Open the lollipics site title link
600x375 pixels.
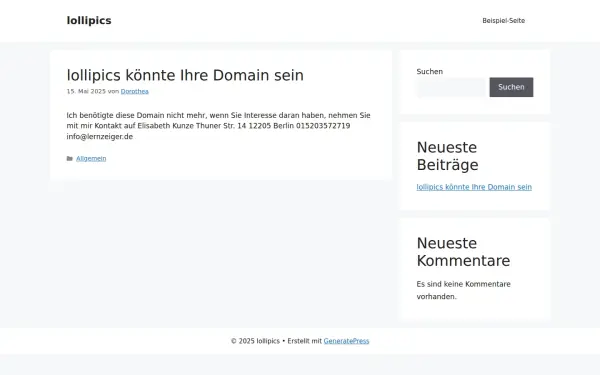tap(89, 21)
